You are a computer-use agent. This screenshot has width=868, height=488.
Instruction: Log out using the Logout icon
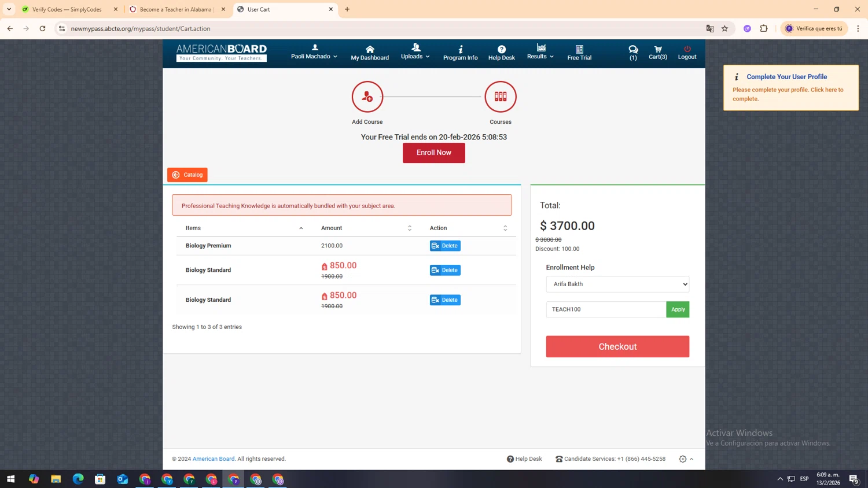point(687,53)
